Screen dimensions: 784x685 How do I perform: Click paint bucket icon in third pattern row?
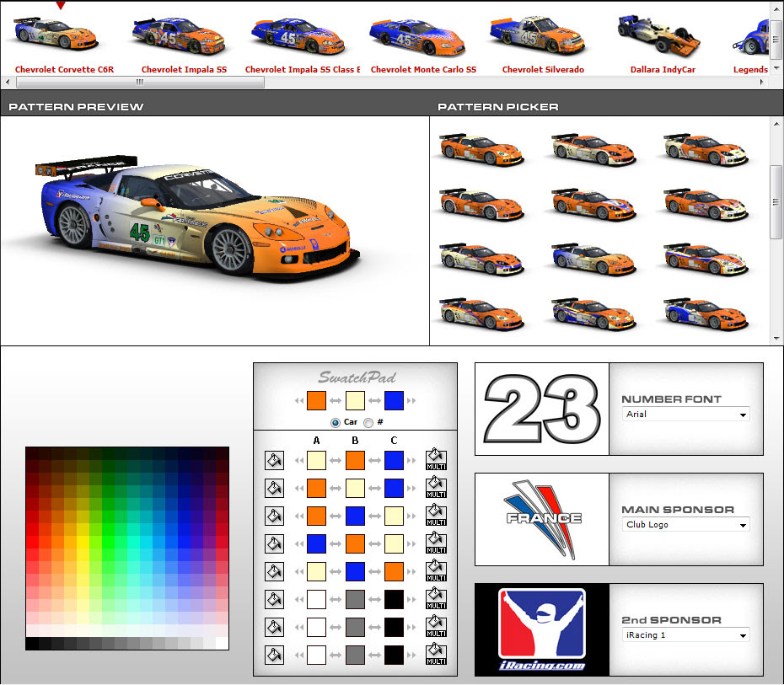(274, 516)
